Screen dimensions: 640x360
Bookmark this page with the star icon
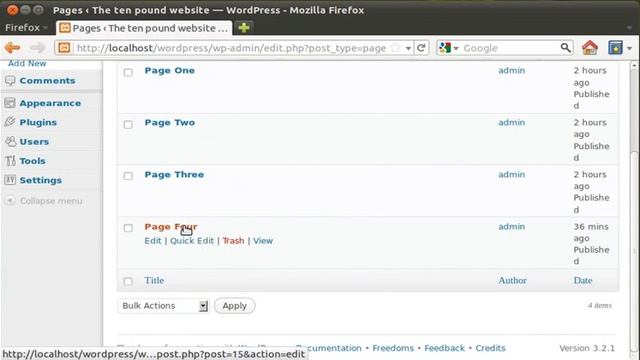[x=395, y=48]
